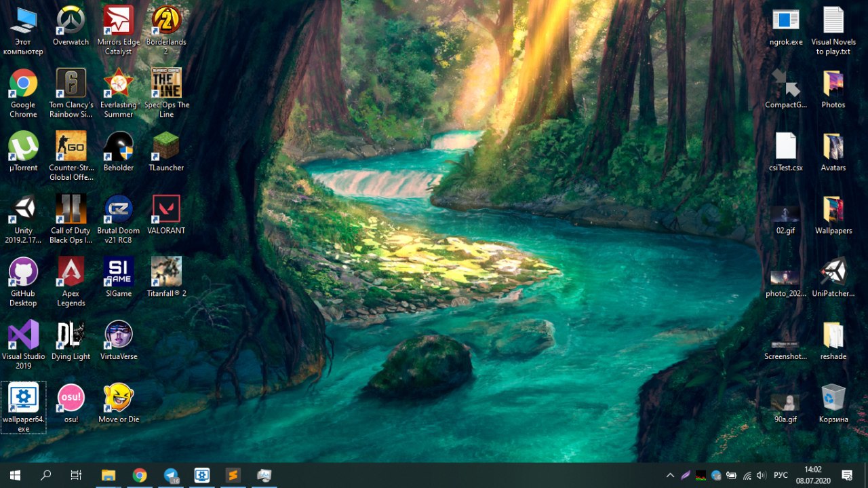The image size is (868, 488).
Task: Click the Borderlands 2 desktop icon
Action: click(x=166, y=30)
